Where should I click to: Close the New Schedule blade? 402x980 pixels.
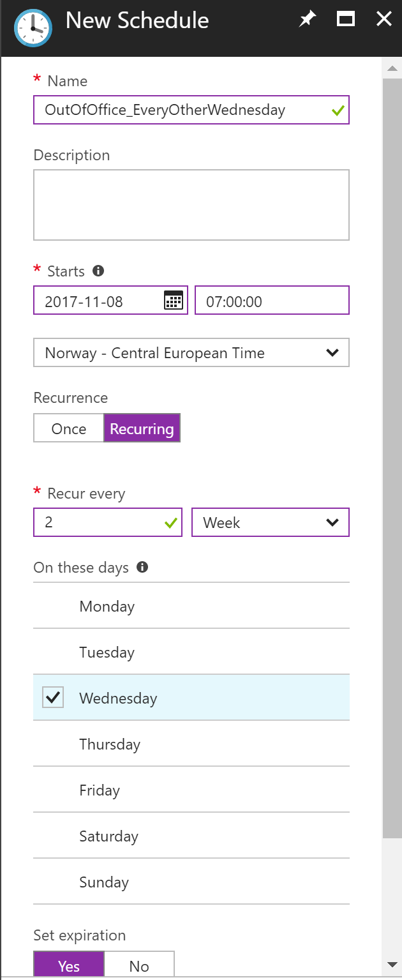tap(383, 19)
